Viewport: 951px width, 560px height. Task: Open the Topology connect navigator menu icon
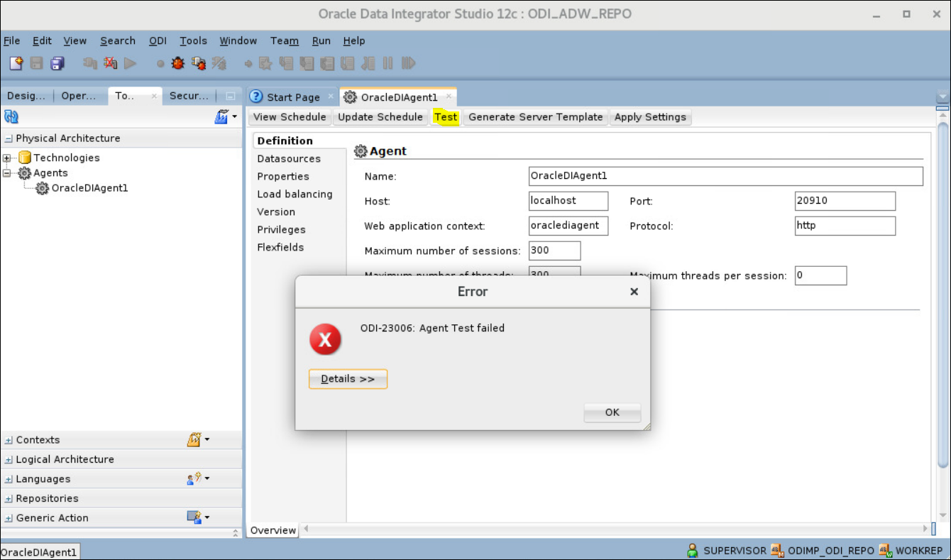point(226,116)
